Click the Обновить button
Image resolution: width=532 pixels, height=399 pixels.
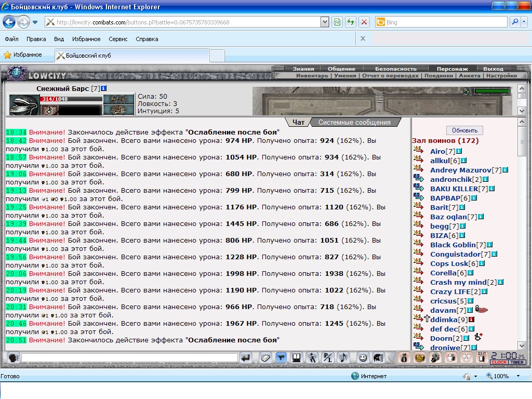click(464, 130)
